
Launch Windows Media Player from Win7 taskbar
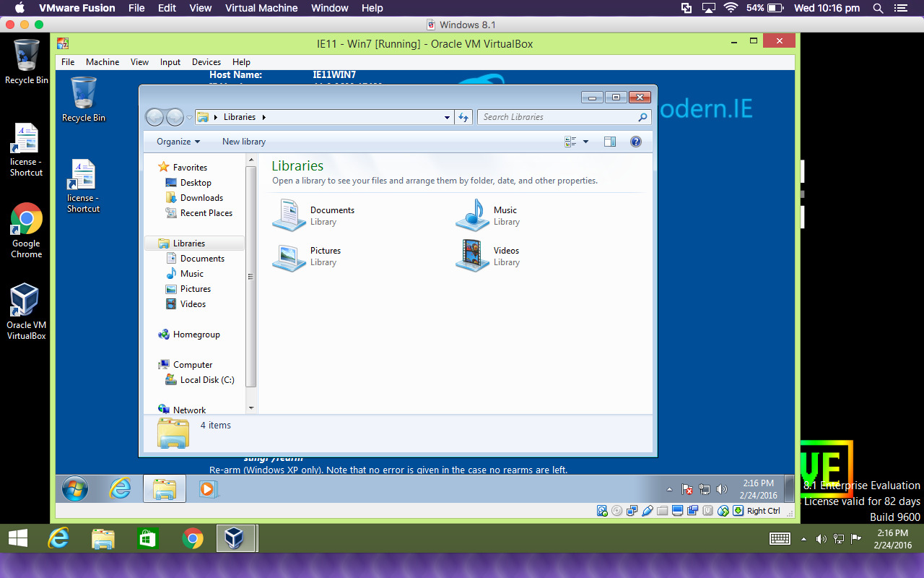tap(206, 489)
